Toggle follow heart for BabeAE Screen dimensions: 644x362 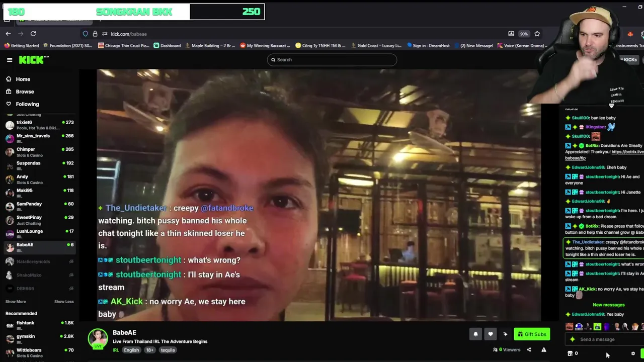(491, 334)
